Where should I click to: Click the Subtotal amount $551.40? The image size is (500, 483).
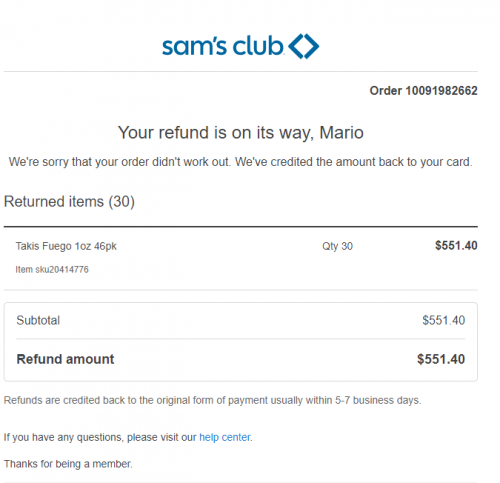point(444,320)
